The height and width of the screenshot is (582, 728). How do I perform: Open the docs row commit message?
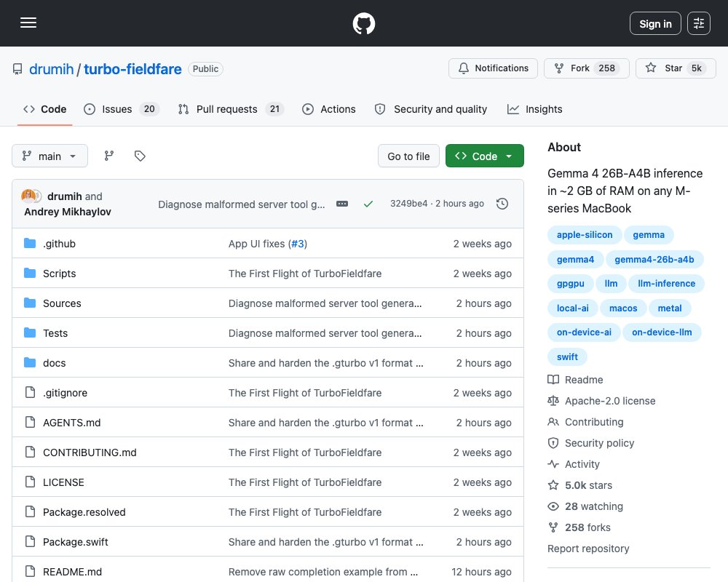(x=326, y=363)
